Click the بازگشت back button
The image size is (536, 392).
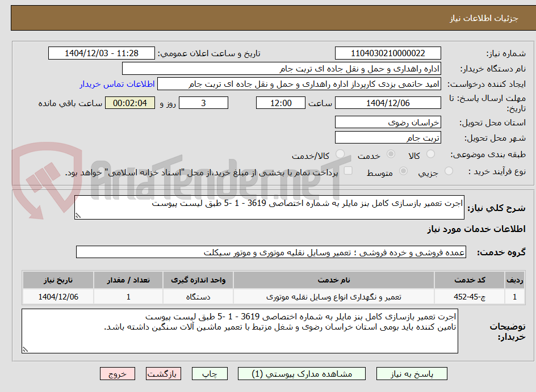tap(163, 374)
